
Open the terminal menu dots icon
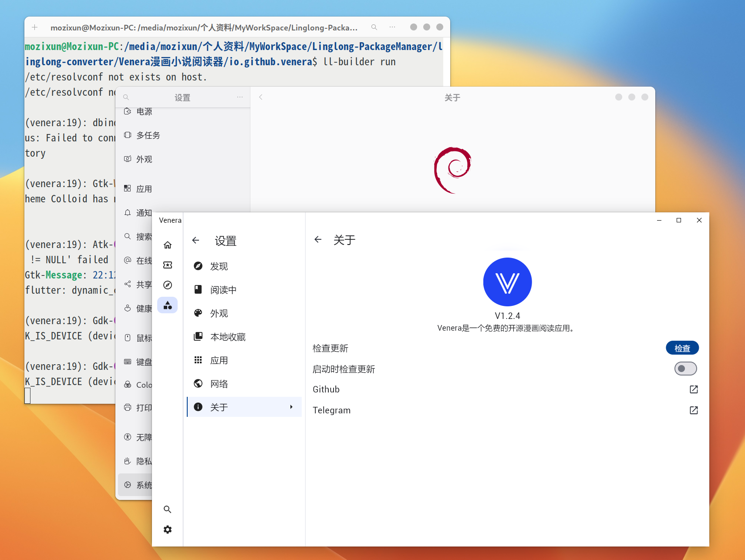pos(392,27)
